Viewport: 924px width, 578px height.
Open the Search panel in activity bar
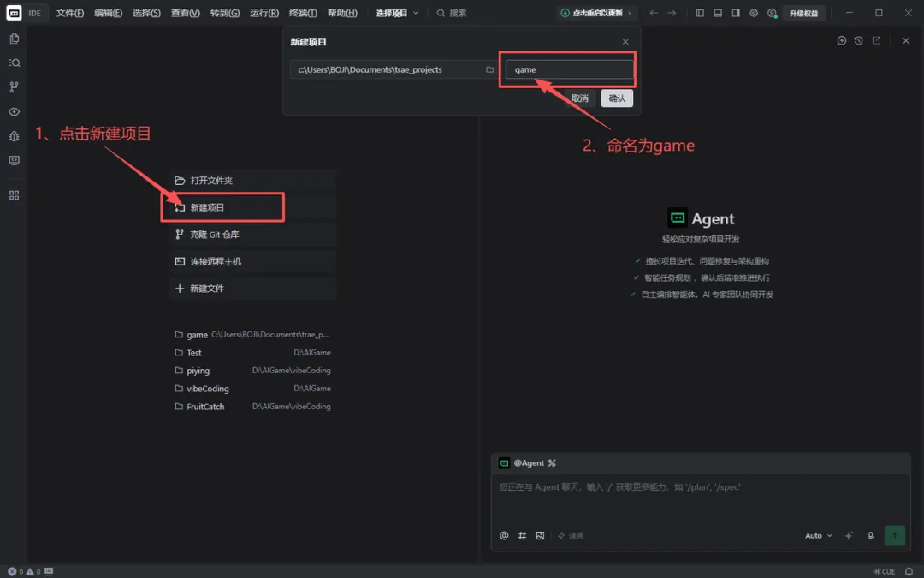point(15,63)
